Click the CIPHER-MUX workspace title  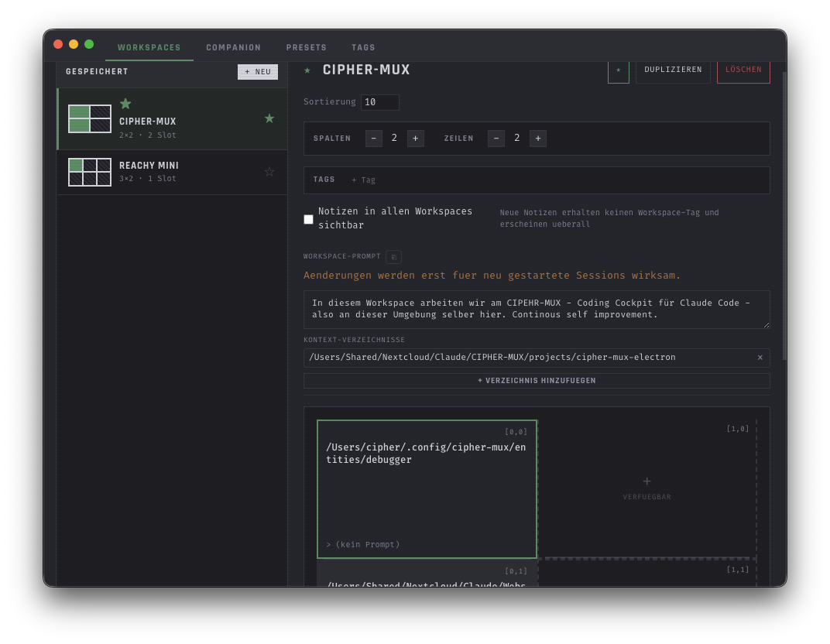[366, 70]
